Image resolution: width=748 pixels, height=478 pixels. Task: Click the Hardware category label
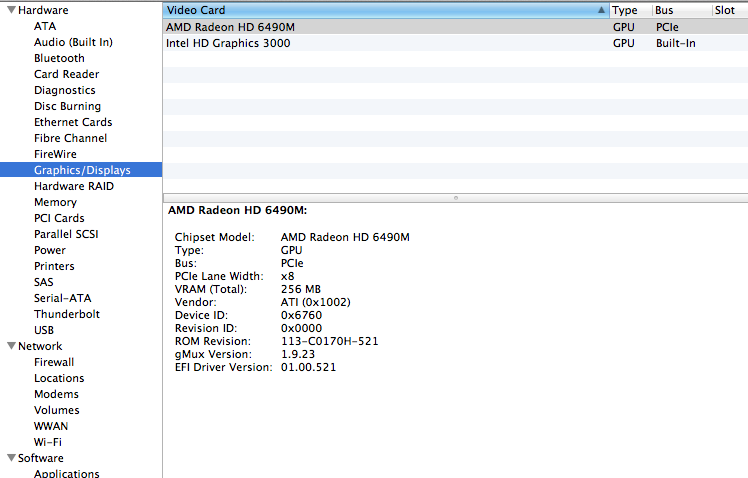(x=43, y=10)
